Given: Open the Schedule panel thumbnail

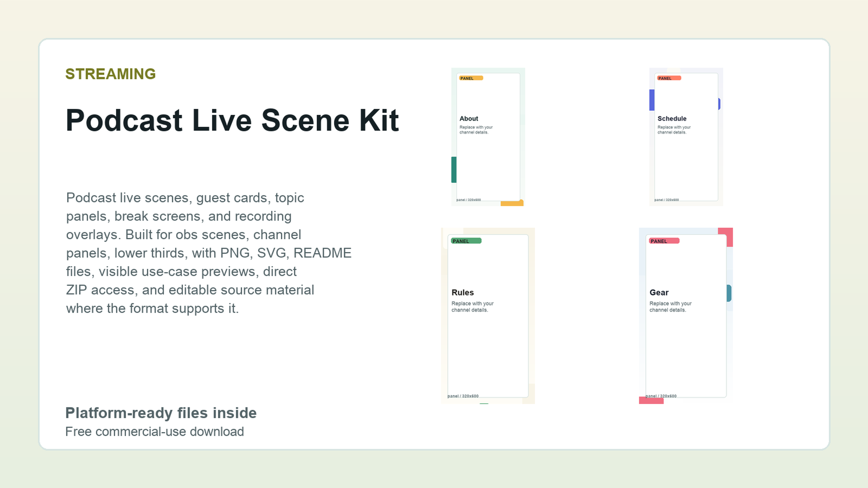Looking at the screenshot, I should tap(686, 137).
